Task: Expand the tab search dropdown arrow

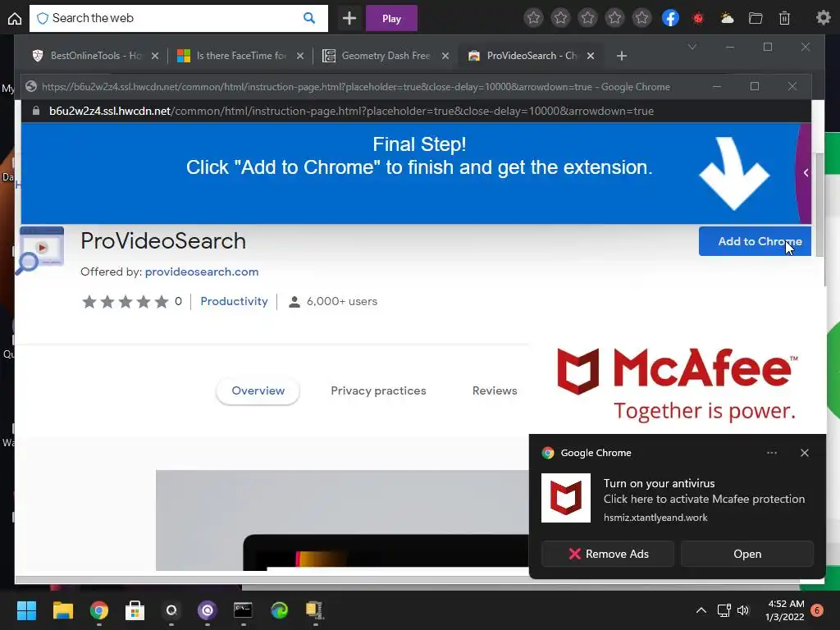Action: point(692,47)
